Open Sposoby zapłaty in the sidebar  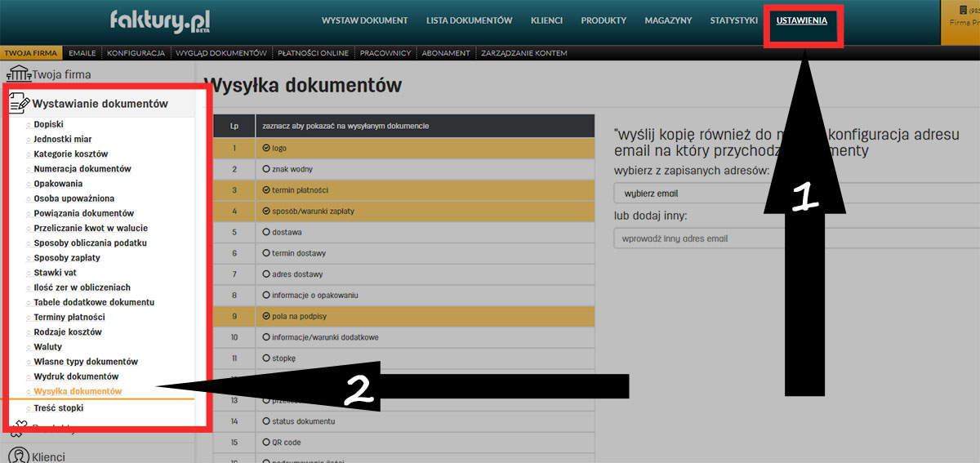tap(67, 257)
